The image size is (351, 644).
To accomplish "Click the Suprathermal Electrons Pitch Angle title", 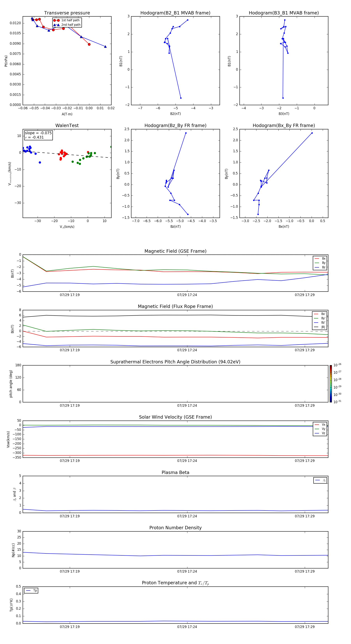I will [175, 362].
